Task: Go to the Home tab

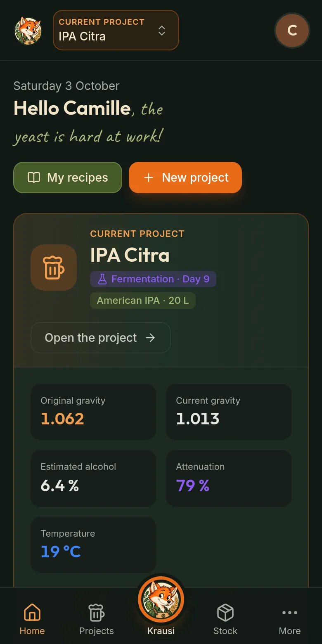Action: pos(32,619)
